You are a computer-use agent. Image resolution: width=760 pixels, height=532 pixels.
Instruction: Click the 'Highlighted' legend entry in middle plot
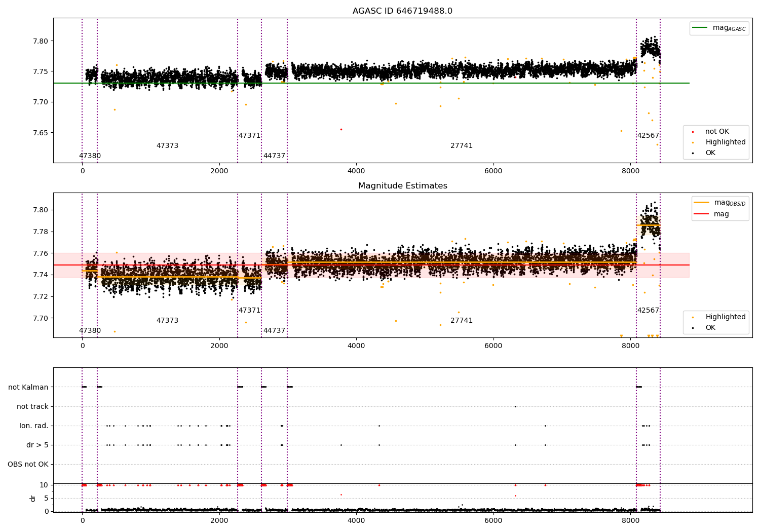click(719, 317)
